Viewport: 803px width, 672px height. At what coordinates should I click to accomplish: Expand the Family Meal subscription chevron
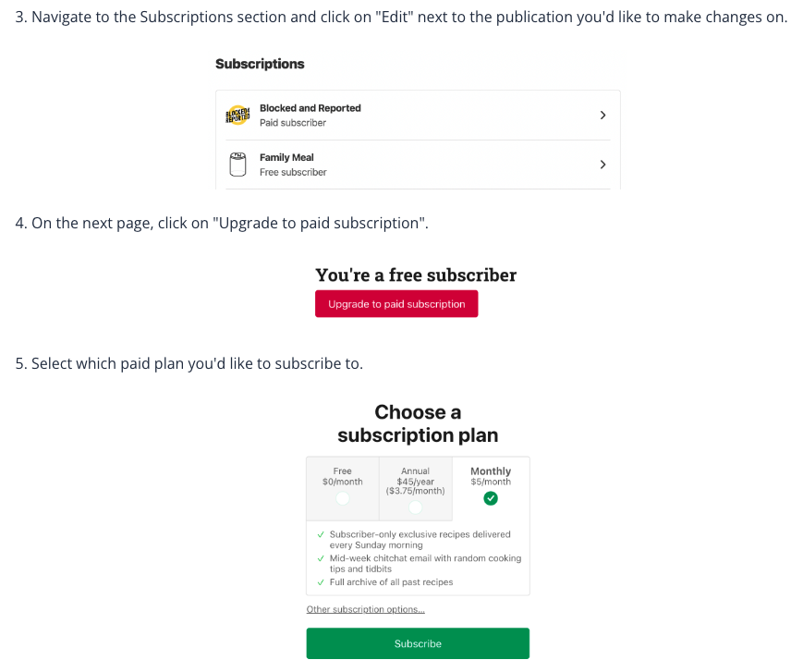click(602, 165)
